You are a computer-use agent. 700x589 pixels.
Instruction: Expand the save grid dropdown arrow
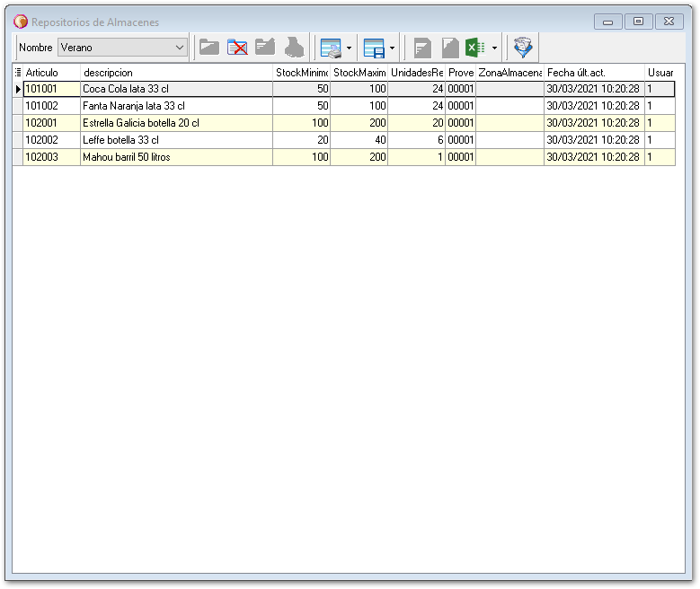click(392, 48)
